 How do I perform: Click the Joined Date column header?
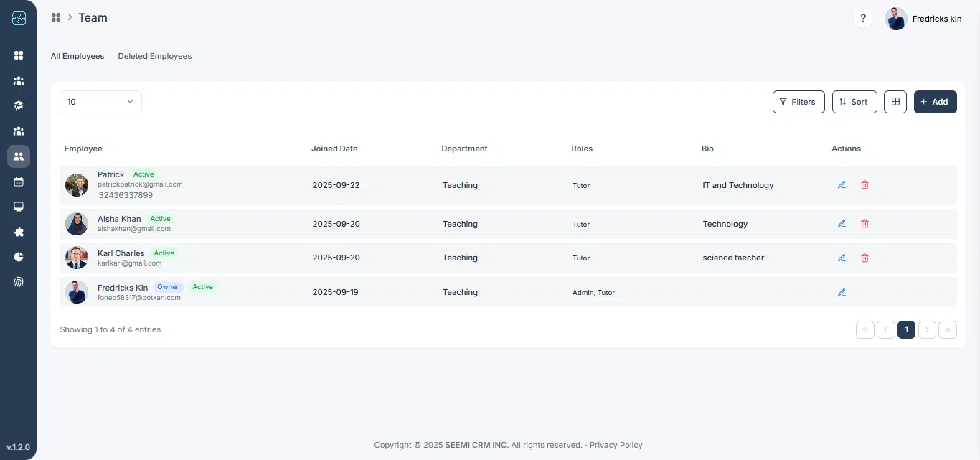(x=334, y=149)
